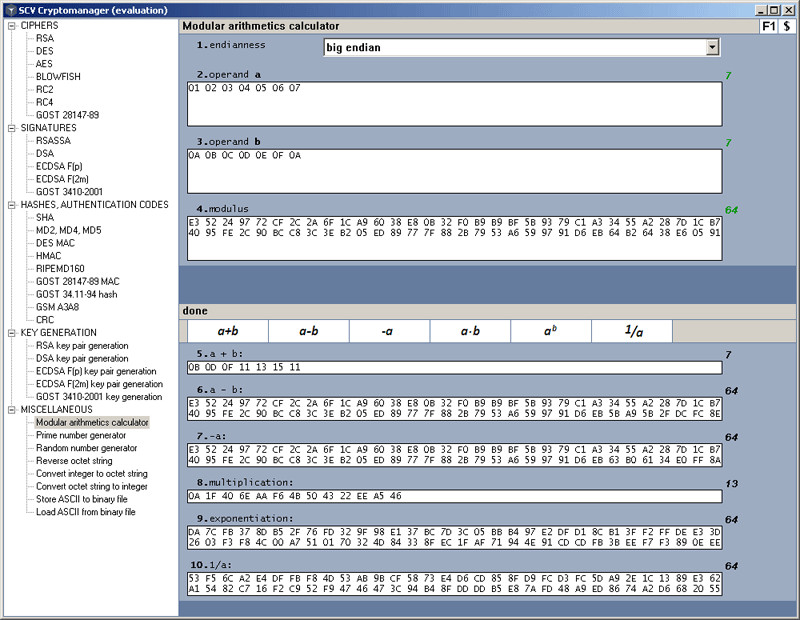Viewport: 800px width, 620px height.
Task: Collapse the CIPHERS tree section
Action: [x=11, y=26]
